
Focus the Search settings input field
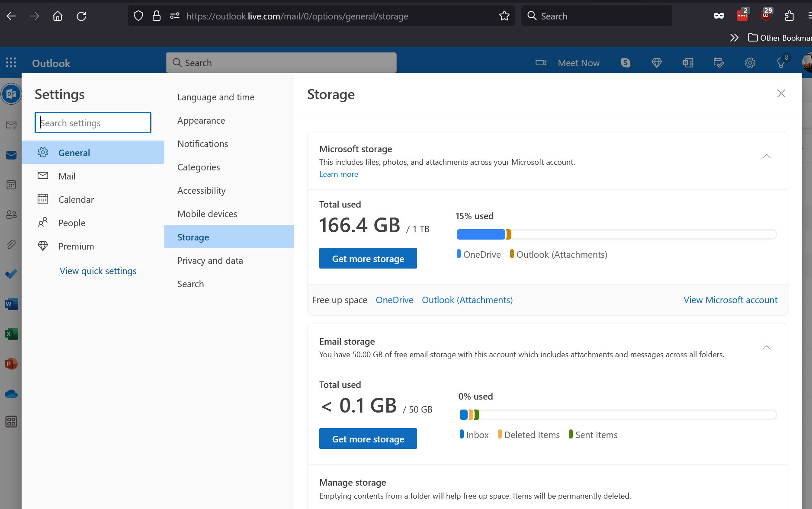pos(93,123)
